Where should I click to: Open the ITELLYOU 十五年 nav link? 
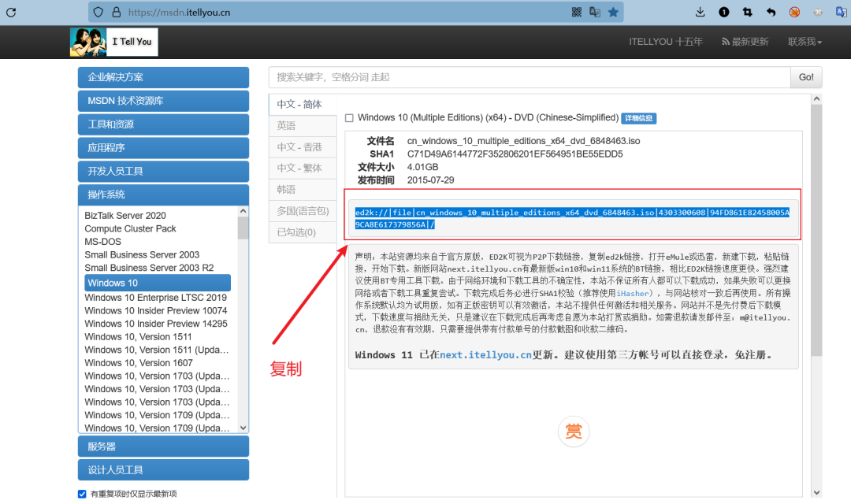tap(666, 42)
